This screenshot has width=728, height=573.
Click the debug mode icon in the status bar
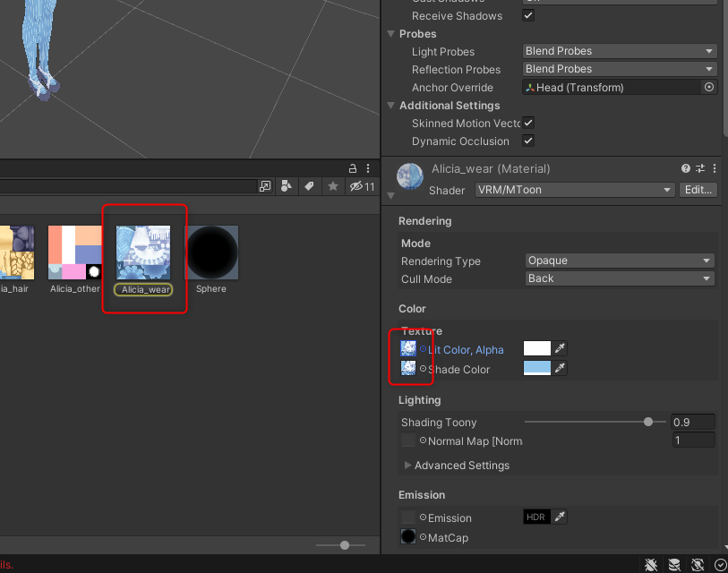coord(651,565)
